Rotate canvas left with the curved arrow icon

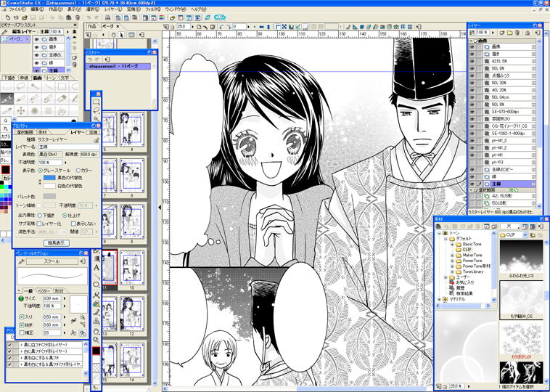click(x=222, y=26)
